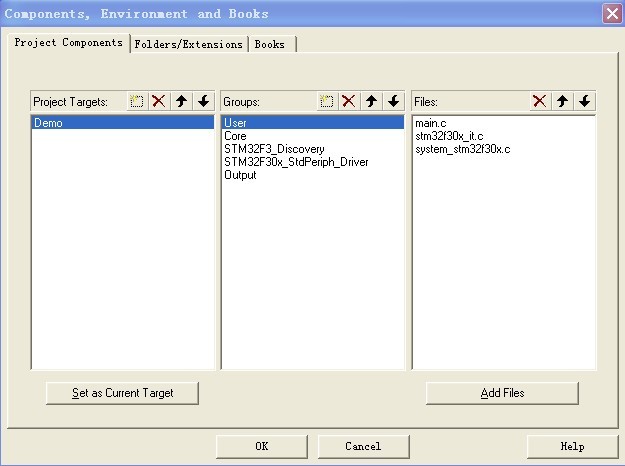Image resolution: width=625 pixels, height=466 pixels.
Task: Click New target icon in Project Targets
Action: (x=137, y=101)
